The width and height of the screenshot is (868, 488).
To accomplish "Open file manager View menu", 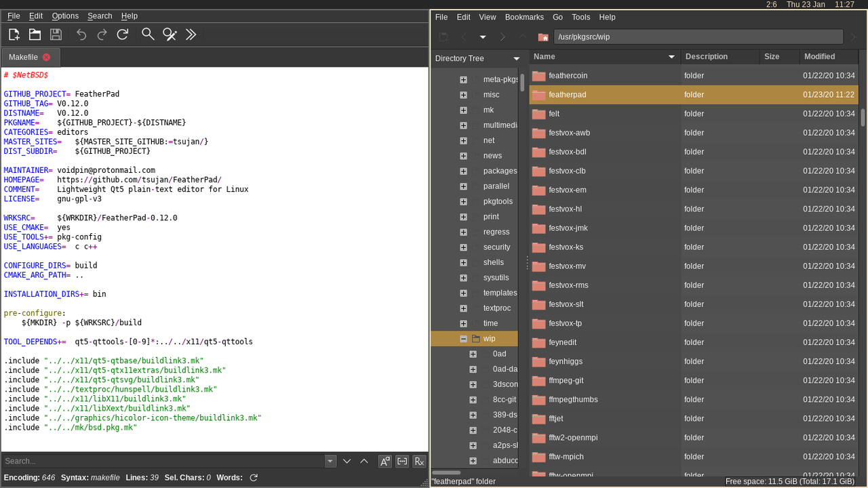I will 488,17.
